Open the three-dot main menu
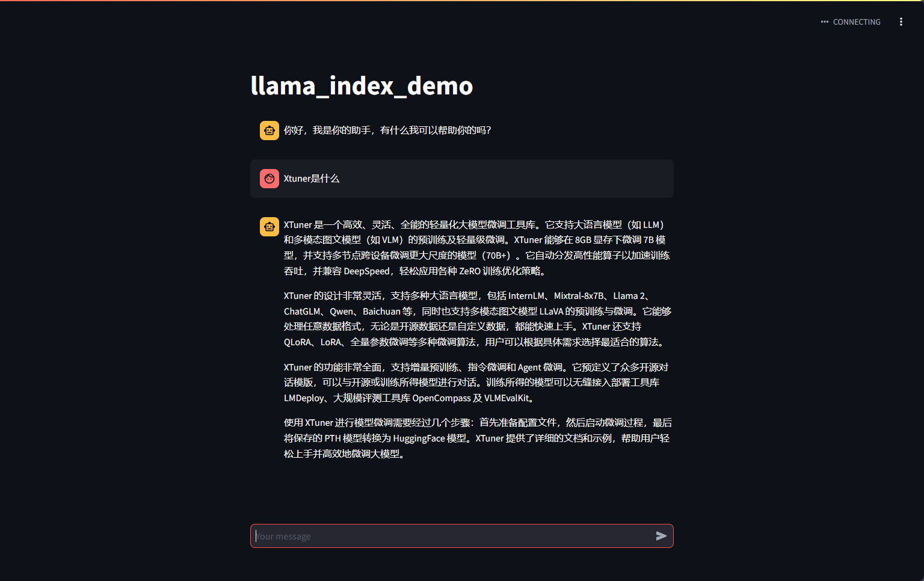 [x=901, y=22]
